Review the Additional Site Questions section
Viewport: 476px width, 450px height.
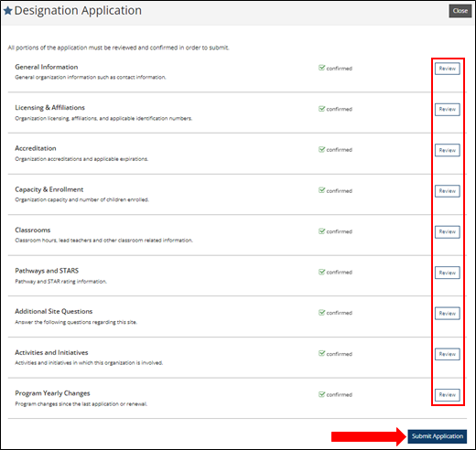click(x=448, y=313)
